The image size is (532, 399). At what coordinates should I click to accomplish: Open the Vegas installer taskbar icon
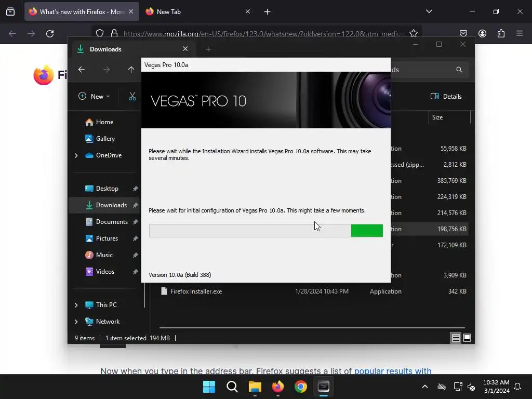click(324, 387)
